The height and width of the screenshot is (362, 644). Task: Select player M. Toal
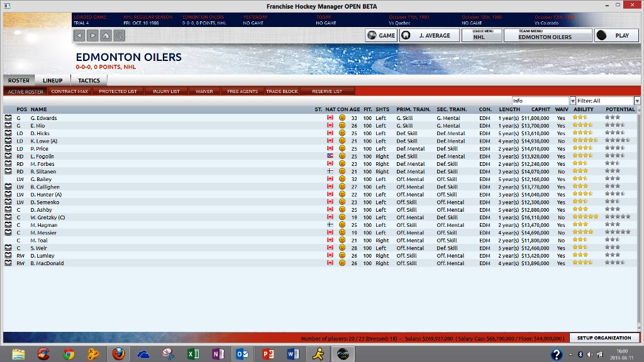[39, 241]
